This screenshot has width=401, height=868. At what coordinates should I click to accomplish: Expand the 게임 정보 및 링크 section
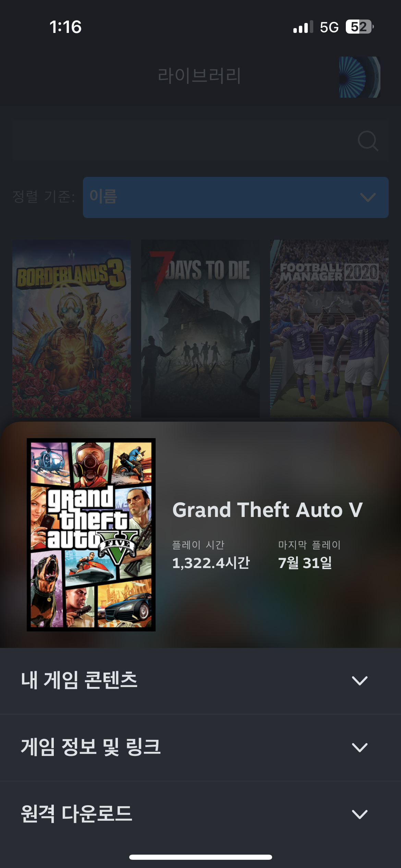(x=200, y=747)
